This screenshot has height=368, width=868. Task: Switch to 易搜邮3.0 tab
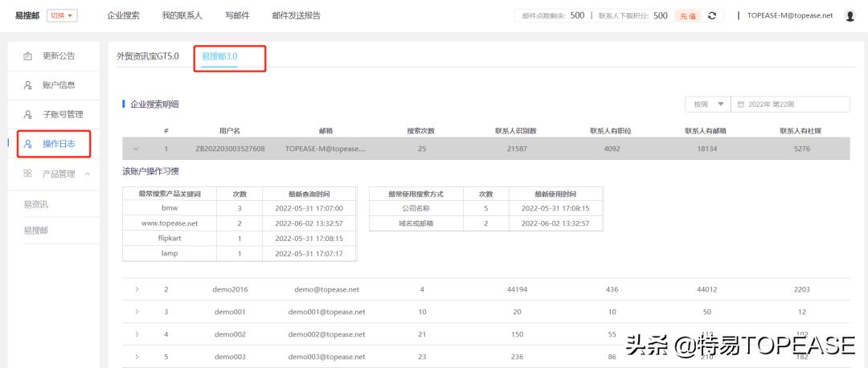219,56
